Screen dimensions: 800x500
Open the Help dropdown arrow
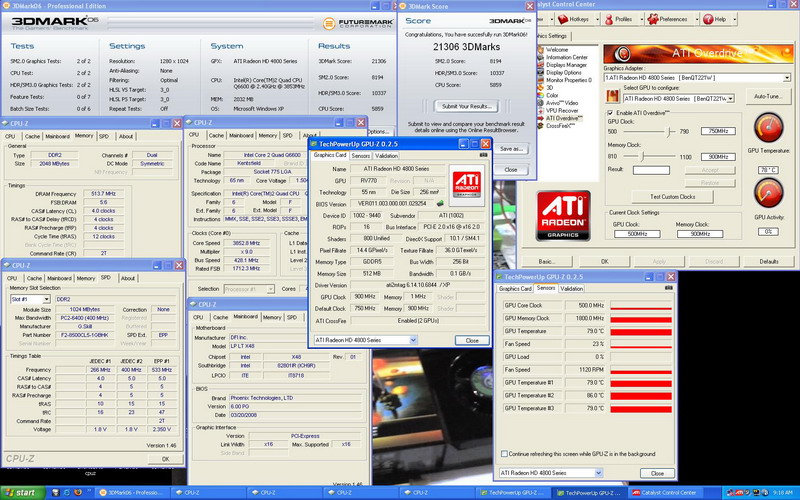[x=734, y=19]
